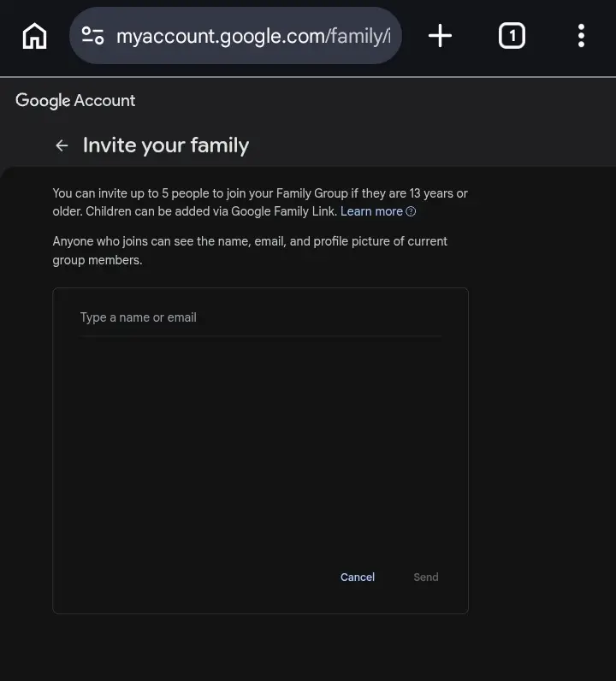Click the question mark icon after Learn more
The height and width of the screenshot is (681, 616).
[x=411, y=211]
